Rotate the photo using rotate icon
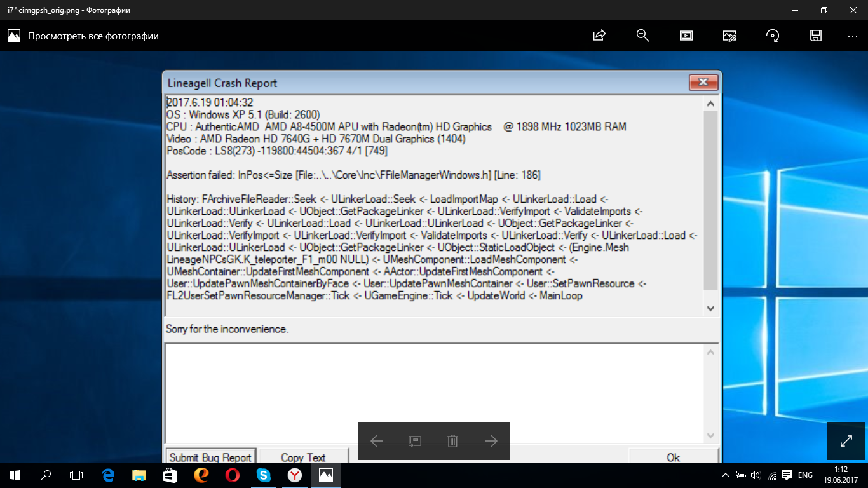This screenshot has height=488, width=868. (773, 36)
